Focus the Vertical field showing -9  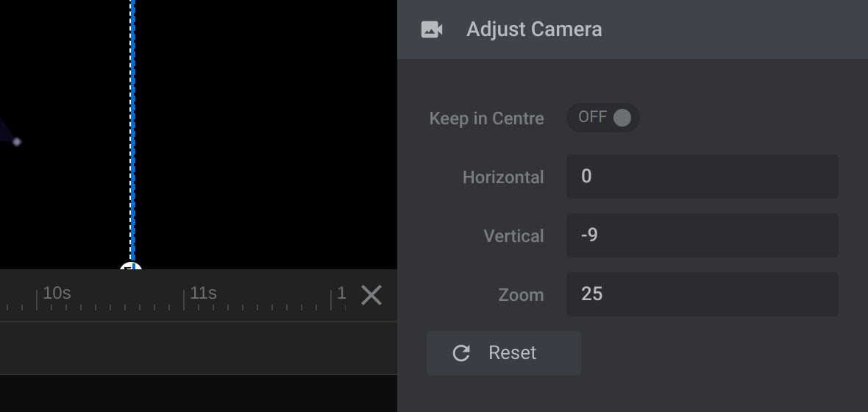(702, 235)
